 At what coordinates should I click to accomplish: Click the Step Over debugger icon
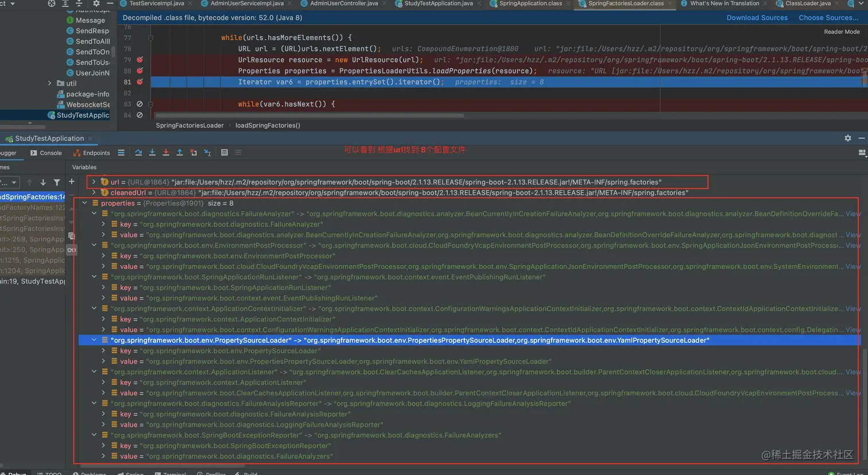(x=138, y=153)
